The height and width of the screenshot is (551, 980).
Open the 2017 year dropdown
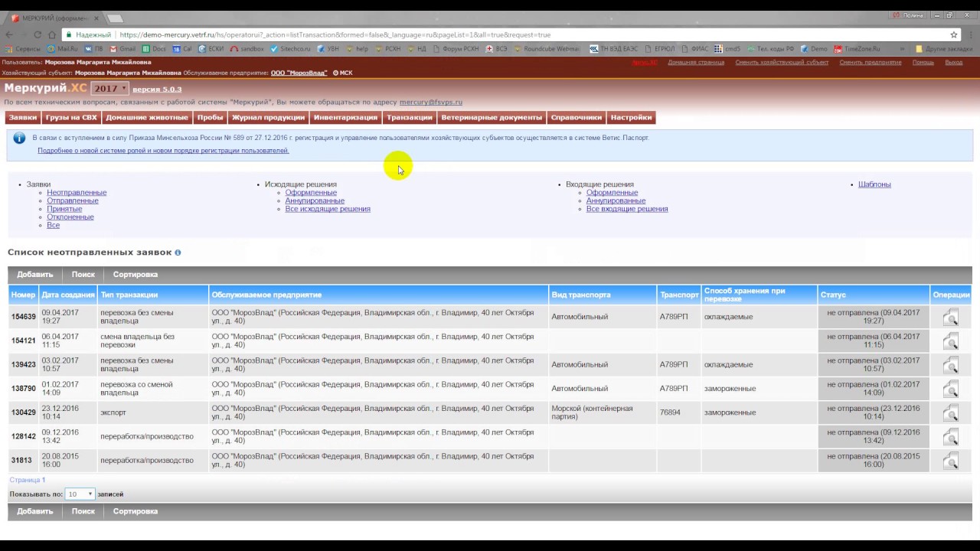pyautogui.click(x=109, y=89)
